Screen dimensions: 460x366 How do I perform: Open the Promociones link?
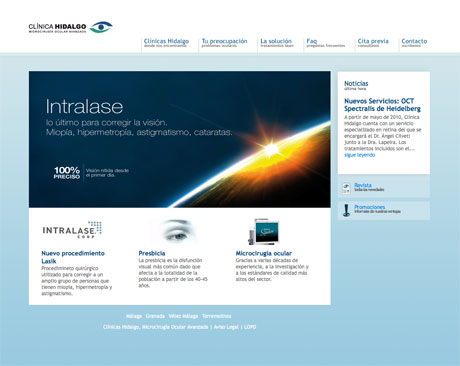(x=369, y=207)
